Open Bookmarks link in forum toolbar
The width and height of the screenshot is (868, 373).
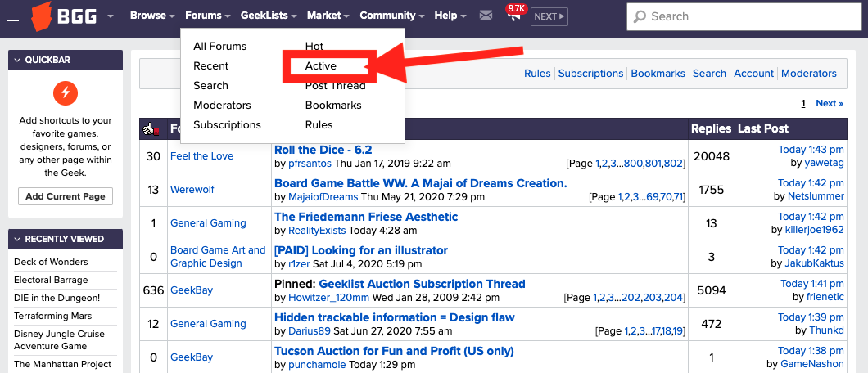[x=658, y=74]
